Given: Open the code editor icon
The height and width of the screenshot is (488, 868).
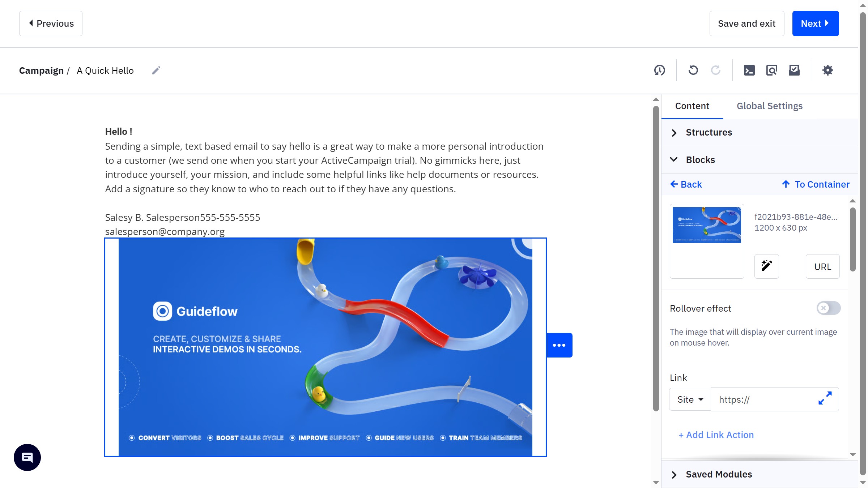Looking at the screenshot, I should pos(749,70).
